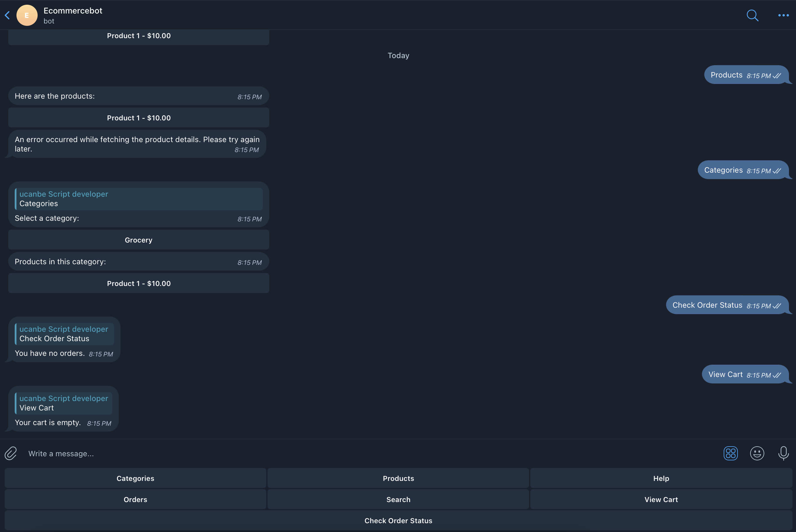This screenshot has width=796, height=532.
Task: Click the keyboard/sticker grid icon in message bar
Action: pos(731,453)
